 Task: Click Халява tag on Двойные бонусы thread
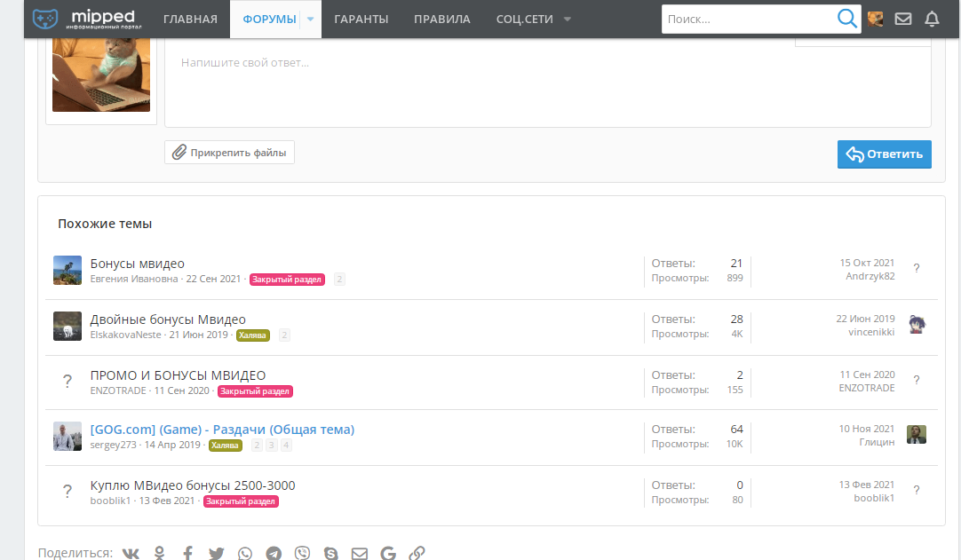[252, 335]
